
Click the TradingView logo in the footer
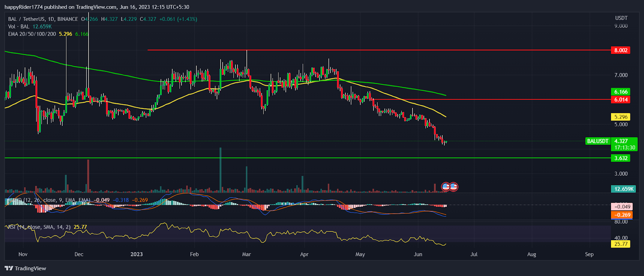(x=25, y=268)
